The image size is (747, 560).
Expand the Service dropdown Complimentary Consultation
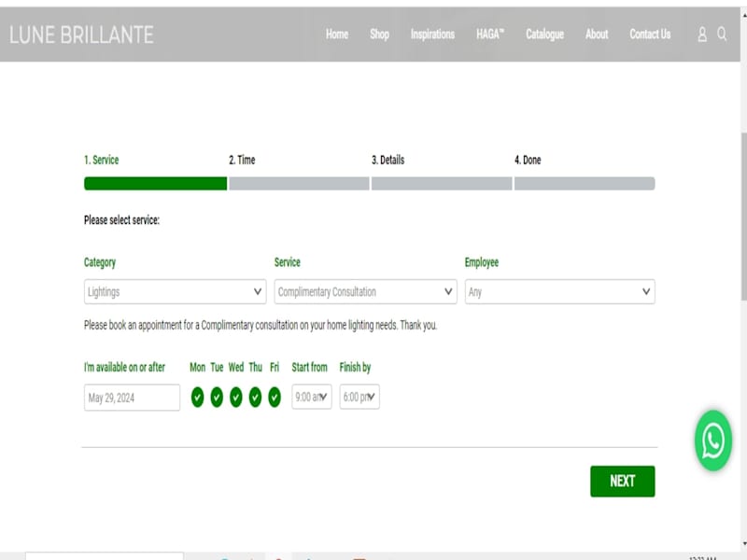click(x=365, y=291)
